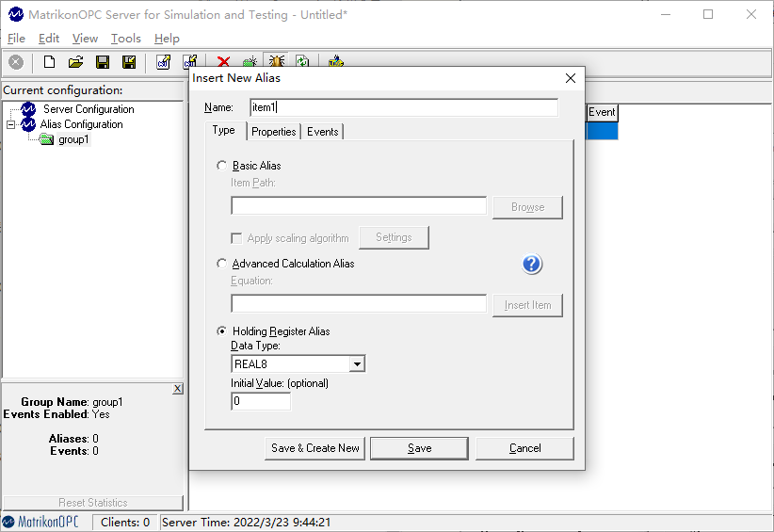The image size is (774, 532).
Task: Collapse the Alias Configuration tree node
Action: tap(10, 124)
